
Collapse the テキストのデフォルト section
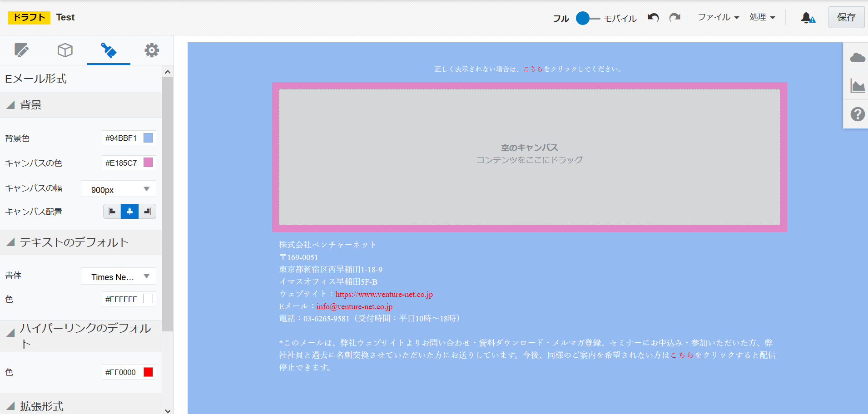click(x=11, y=242)
